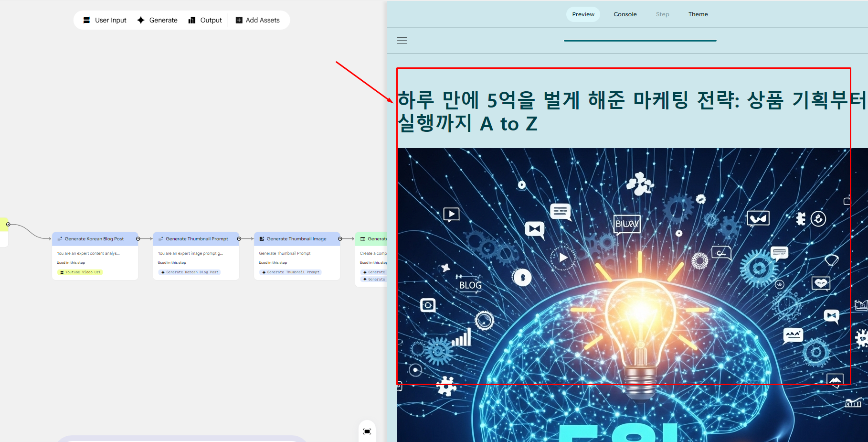Click 'You are an expert image prompt g...' text

[191, 253]
